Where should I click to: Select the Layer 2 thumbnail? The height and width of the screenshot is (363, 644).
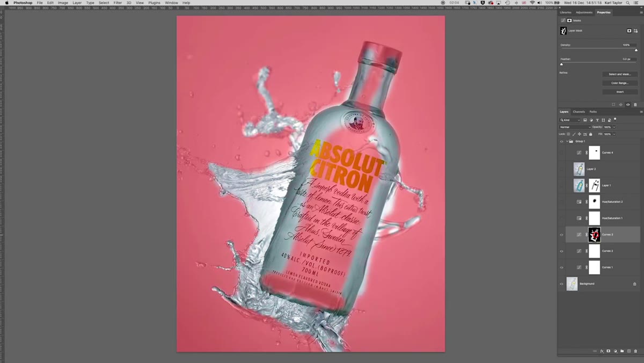click(579, 169)
